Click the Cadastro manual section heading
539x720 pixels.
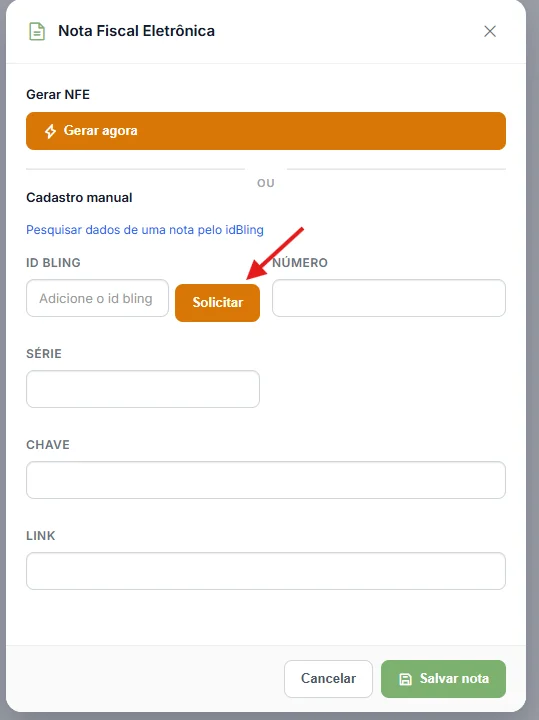[x=79, y=197]
